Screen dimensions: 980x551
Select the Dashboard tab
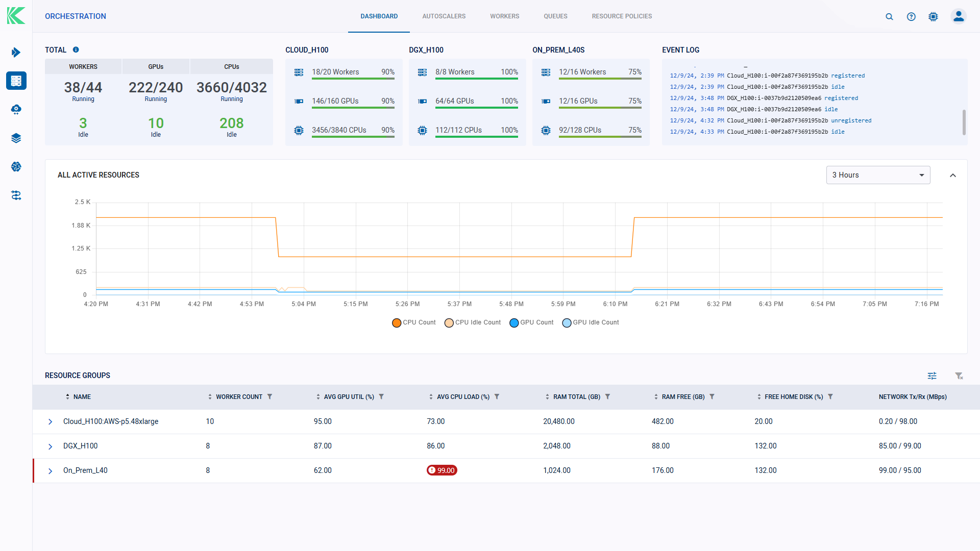tap(379, 16)
